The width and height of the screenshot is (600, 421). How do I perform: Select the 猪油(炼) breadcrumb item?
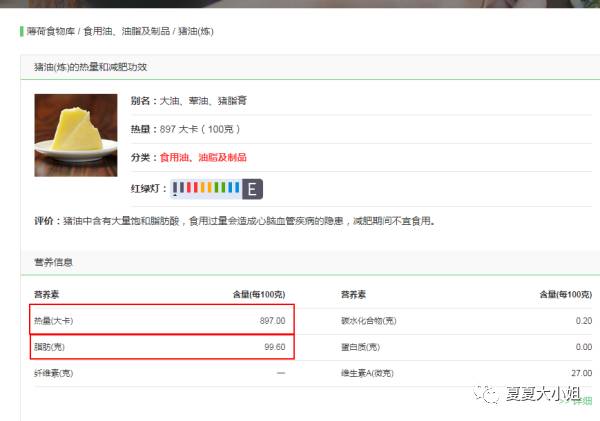[x=196, y=31]
